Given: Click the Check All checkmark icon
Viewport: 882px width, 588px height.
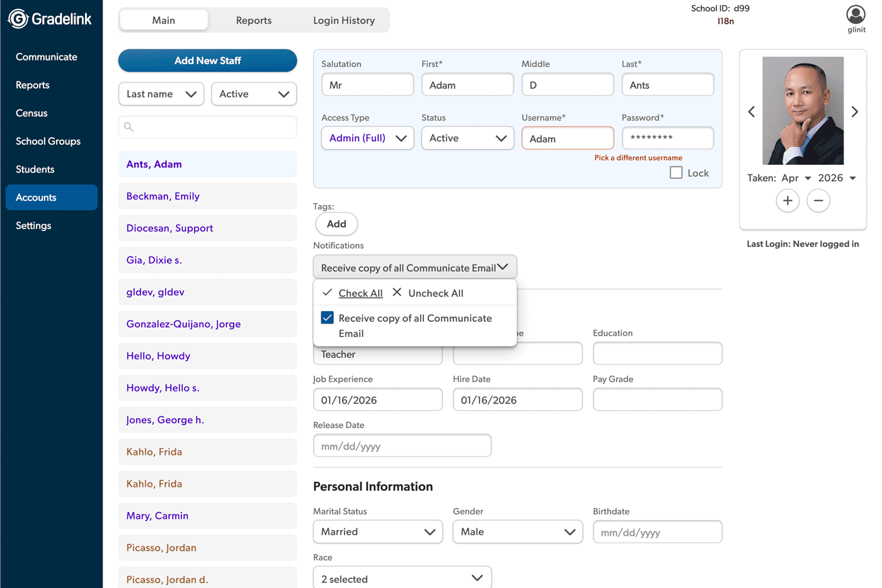Looking at the screenshot, I should (x=327, y=293).
